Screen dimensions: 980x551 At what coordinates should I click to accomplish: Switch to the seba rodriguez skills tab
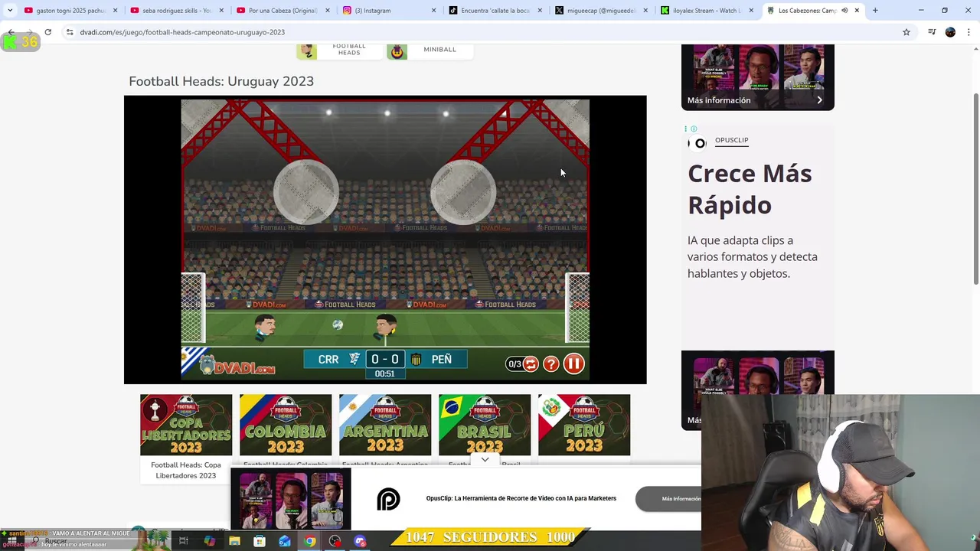(x=176, y=11)
